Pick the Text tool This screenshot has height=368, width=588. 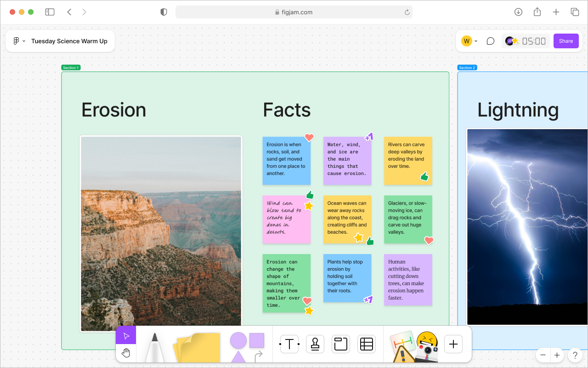pos(289,344)
